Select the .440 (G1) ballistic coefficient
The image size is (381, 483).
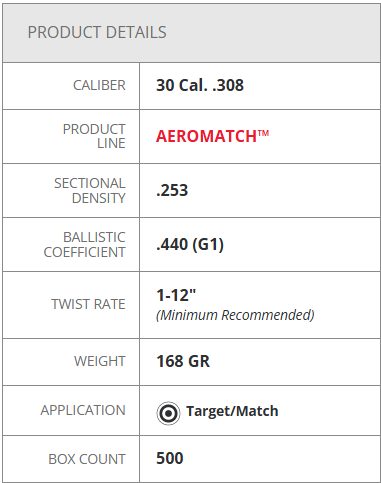pos(190,245)
